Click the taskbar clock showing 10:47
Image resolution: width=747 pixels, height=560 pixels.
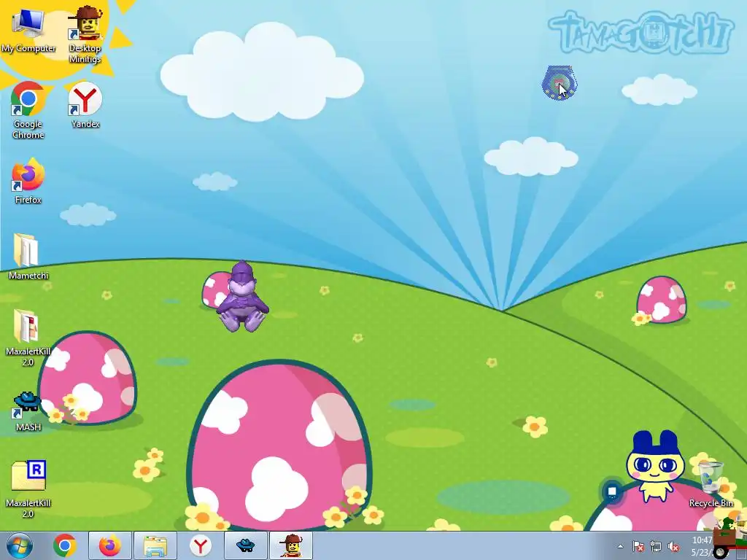703,546
